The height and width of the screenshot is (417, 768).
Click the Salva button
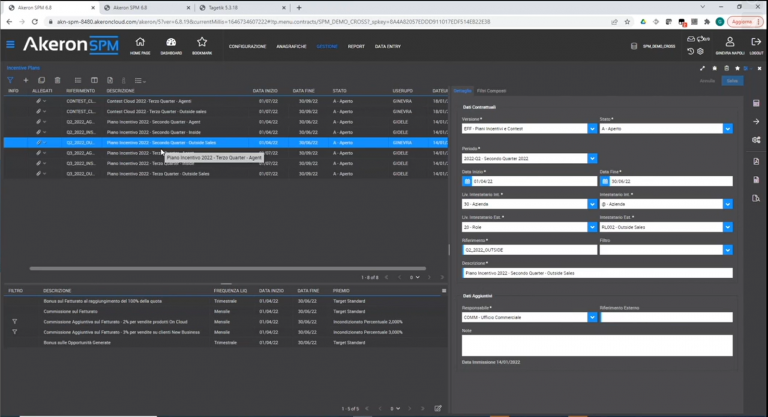pos(733,80)
